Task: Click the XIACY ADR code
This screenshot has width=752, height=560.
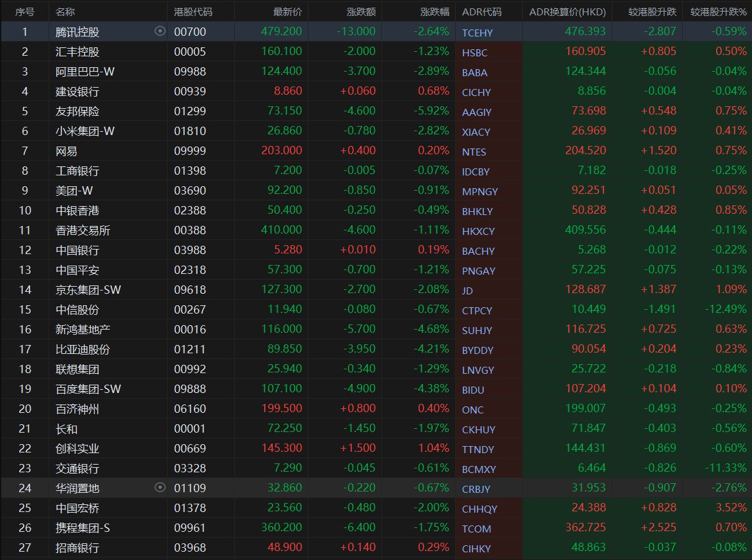Action: pyautogui.click(x=476, y=132)
